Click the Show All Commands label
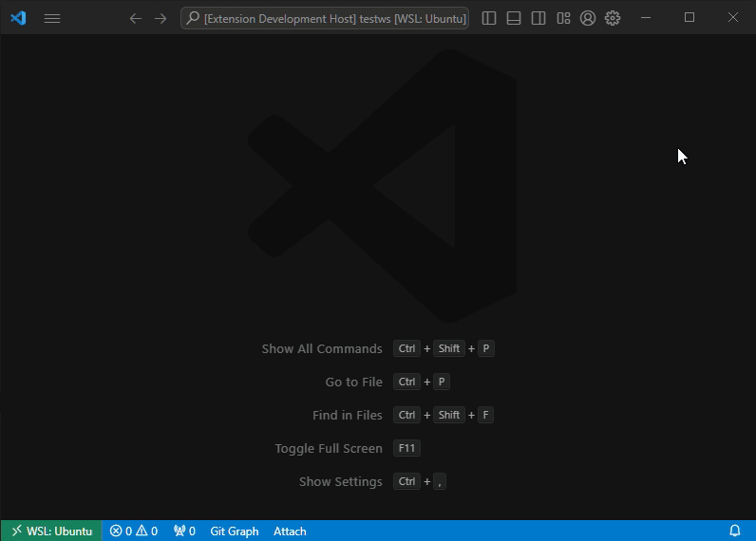The image size is (756, 541). click(x=322, y=348)
